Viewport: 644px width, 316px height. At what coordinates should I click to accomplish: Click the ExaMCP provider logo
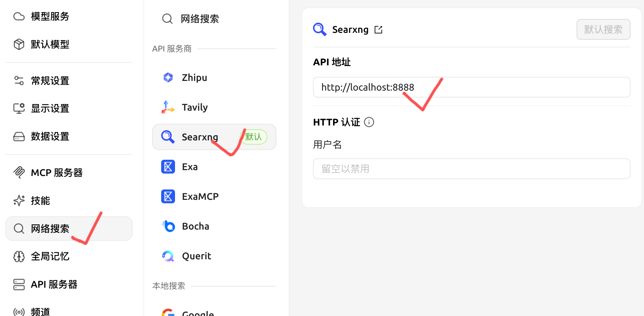click(x=168, y=196)
